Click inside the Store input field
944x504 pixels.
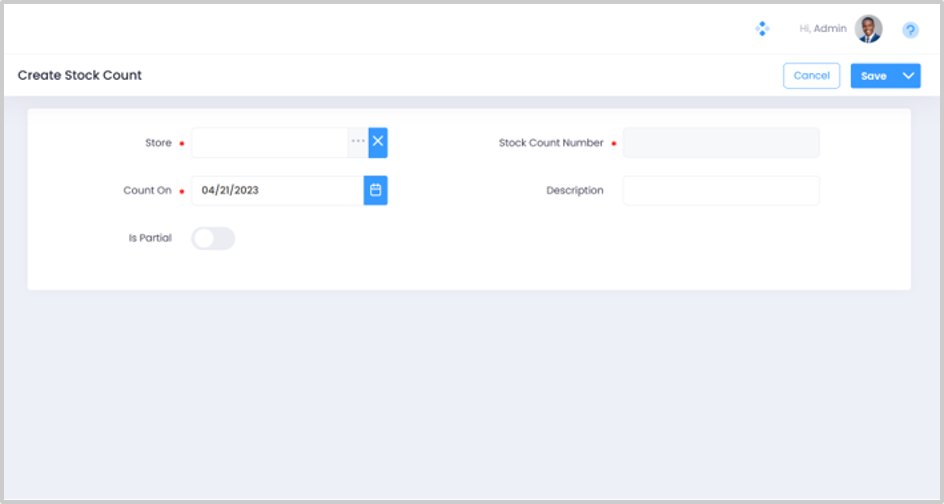point(268,142)
